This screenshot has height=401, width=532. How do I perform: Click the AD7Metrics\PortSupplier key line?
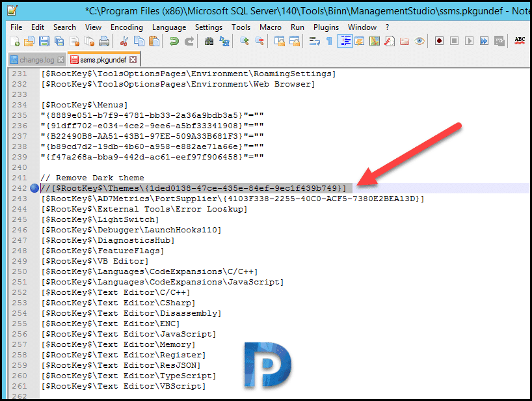(232, 199)
